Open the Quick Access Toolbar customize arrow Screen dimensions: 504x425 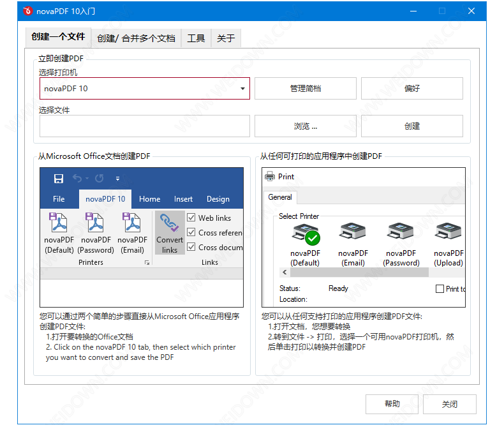[117, 179]
